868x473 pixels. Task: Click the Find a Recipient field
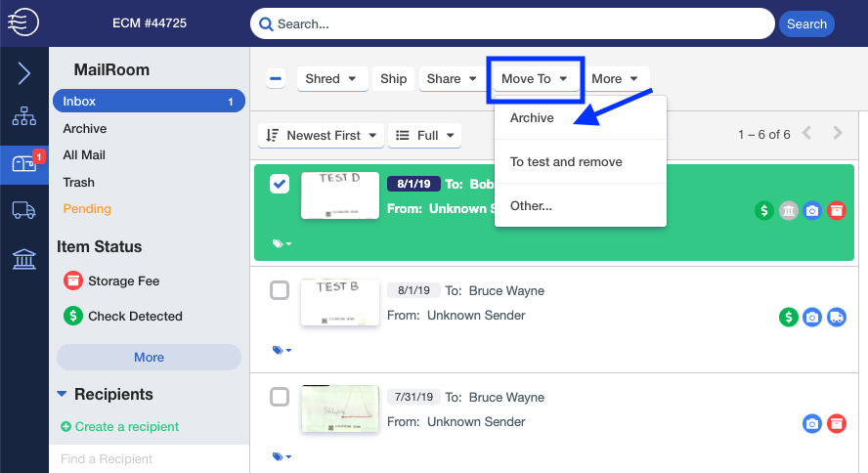coord(149,459)
